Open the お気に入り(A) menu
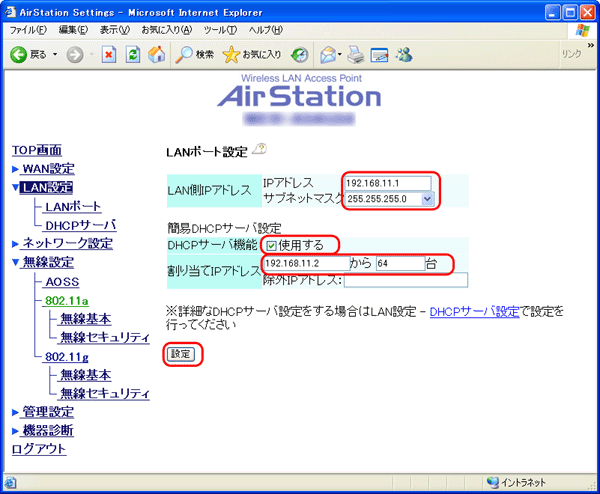Image resolution: width=600 pixels, height=494 pixels. (x=167, y=30)
